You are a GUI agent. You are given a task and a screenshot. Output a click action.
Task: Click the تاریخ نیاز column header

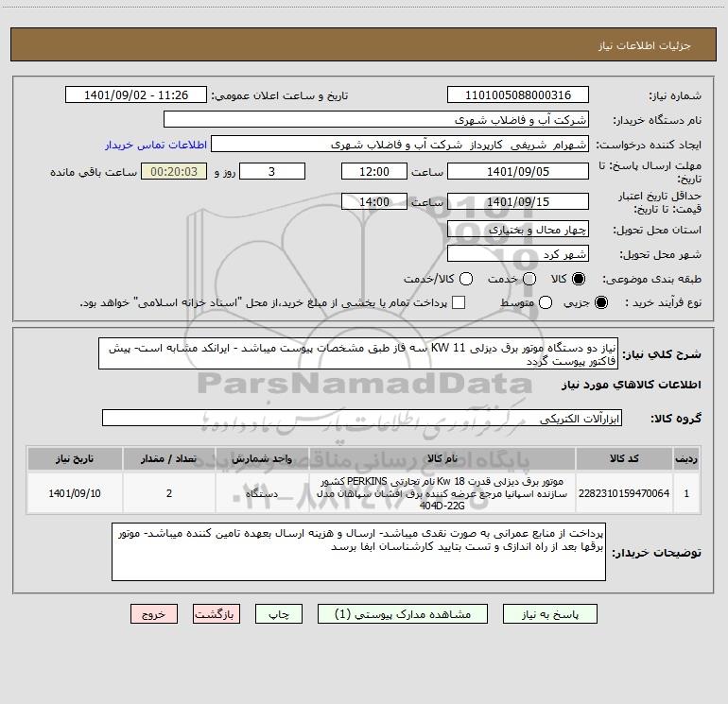(x=75, y=458)
